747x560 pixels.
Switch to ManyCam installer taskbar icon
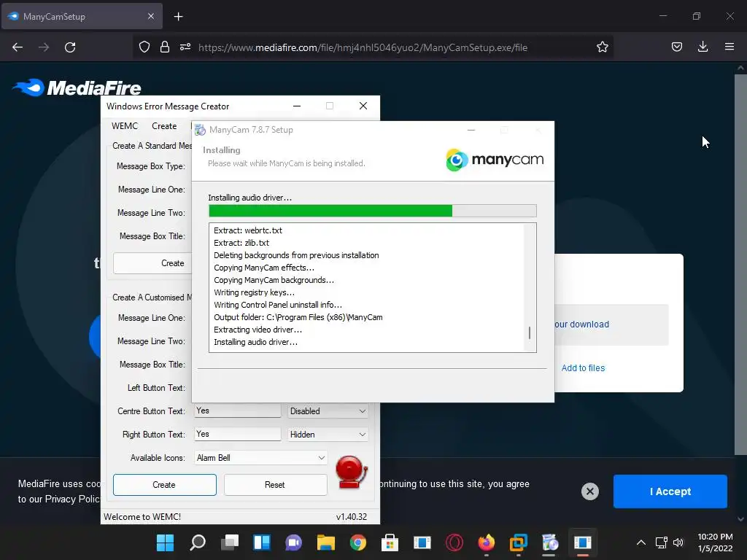[550, 542]
